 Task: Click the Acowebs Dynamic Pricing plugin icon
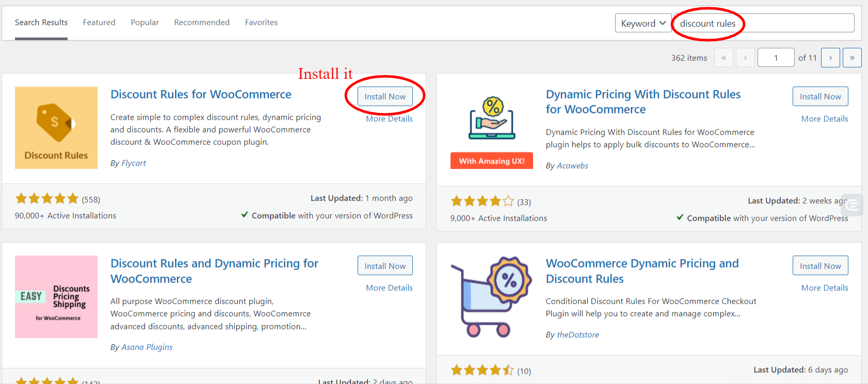click(x=492, y=128)
